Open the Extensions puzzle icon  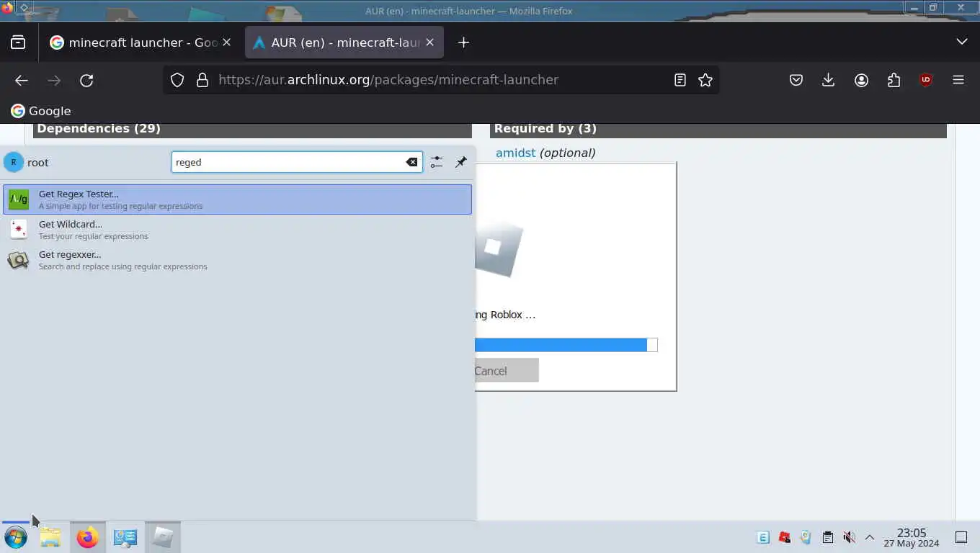click(894, 80)
